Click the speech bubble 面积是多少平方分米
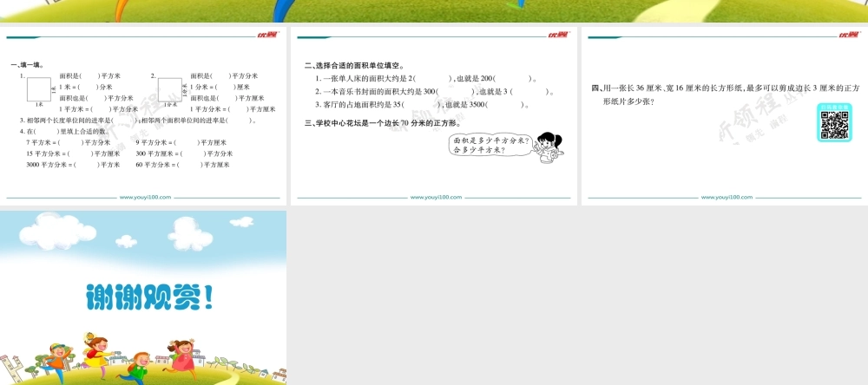868x385 pixels. point(491,145)
